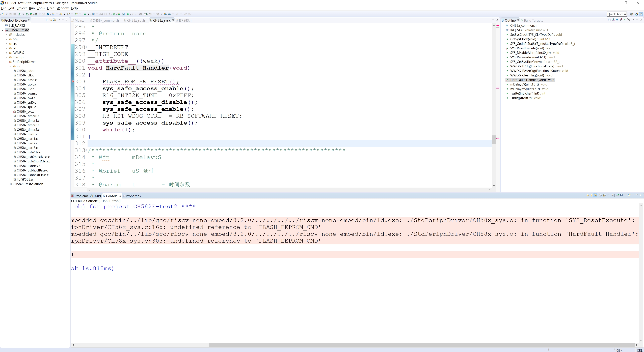The image size is (644, 352).
Task: Toggle Link with Editor in Project Explorer
Action: [x=51, y=20]
